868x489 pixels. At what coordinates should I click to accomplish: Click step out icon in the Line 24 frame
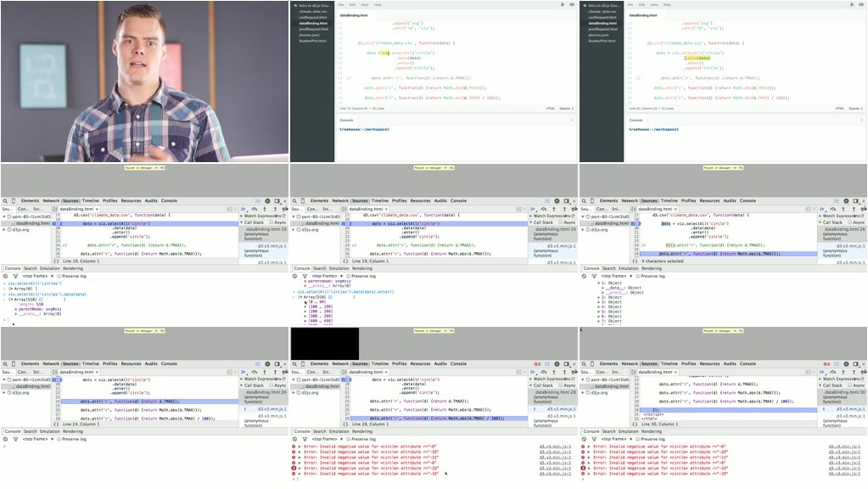[275, 372]
